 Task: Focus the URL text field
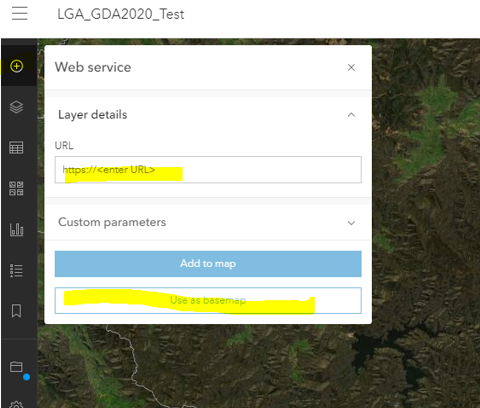208,170
